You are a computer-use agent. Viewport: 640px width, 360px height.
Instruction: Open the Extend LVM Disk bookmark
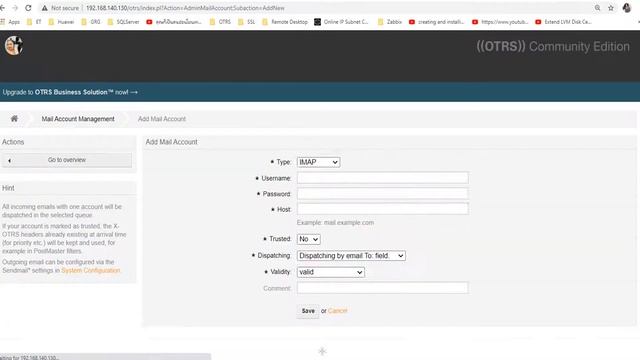point(563,22)
